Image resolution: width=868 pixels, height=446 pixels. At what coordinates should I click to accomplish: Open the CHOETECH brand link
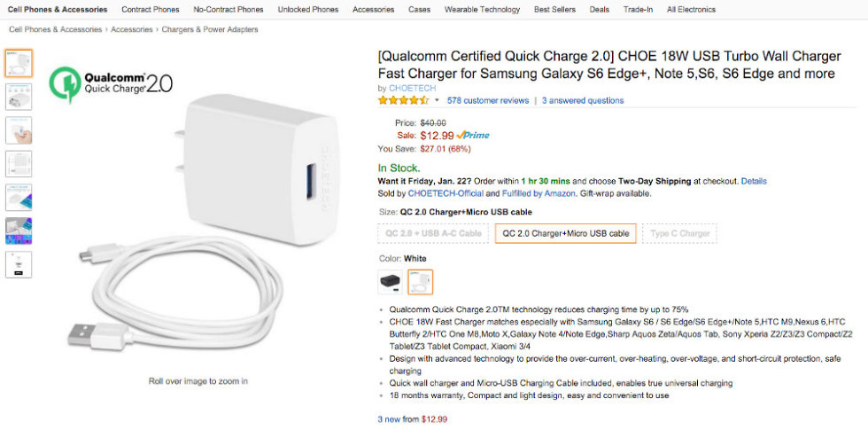[x=412, y=88]
